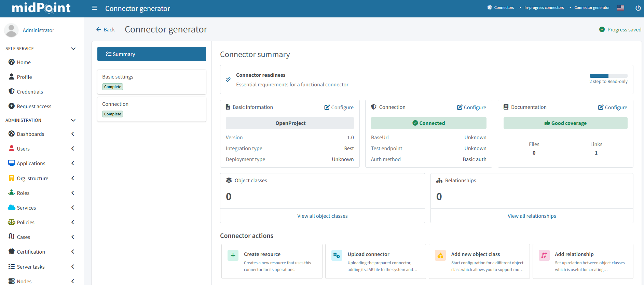The image size is (644, 285).
Task: Click the connector readiness progress bar
Action: (608, 75)
